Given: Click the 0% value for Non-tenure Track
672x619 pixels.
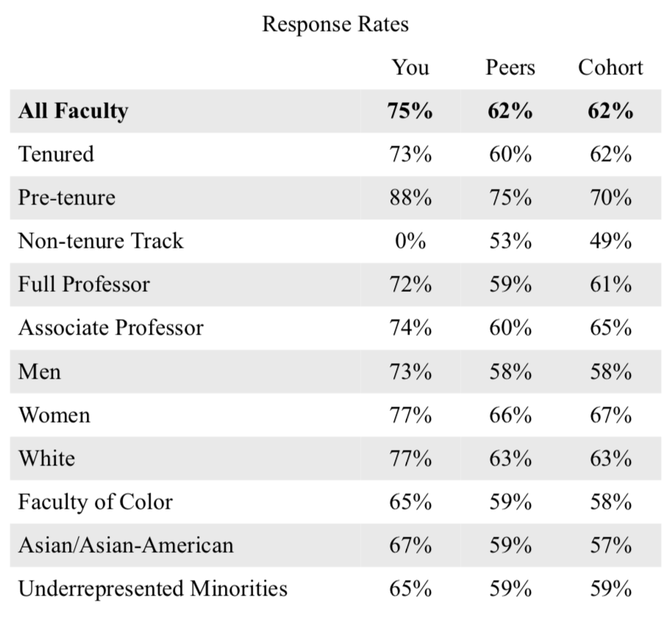Looking at the screenshot, I should pos(410,241).
